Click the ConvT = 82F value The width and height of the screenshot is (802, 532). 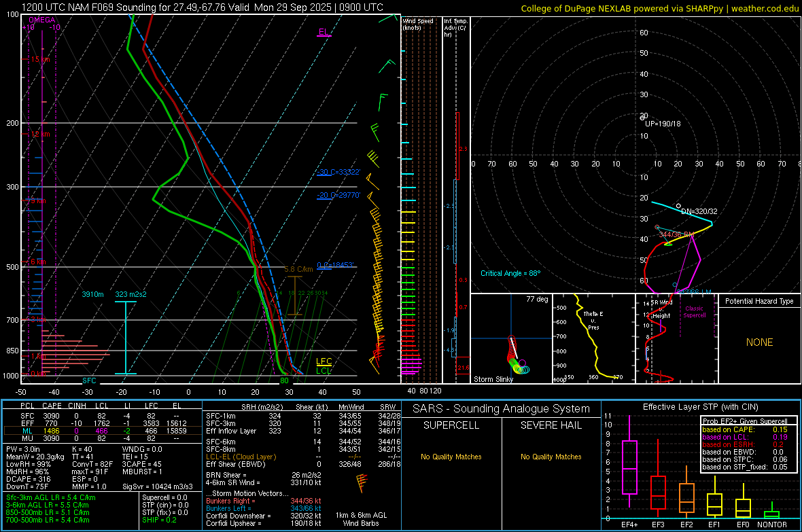(x=92, y=465)
